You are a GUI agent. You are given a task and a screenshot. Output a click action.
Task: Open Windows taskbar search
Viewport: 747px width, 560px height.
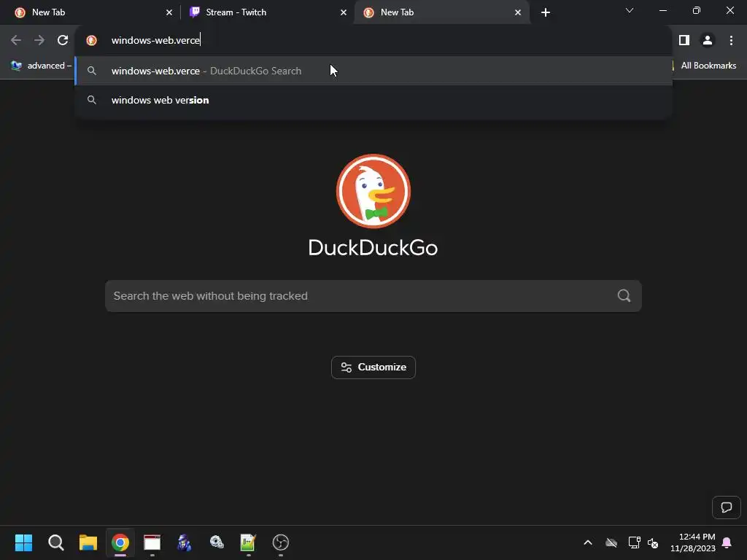(55, 542)
